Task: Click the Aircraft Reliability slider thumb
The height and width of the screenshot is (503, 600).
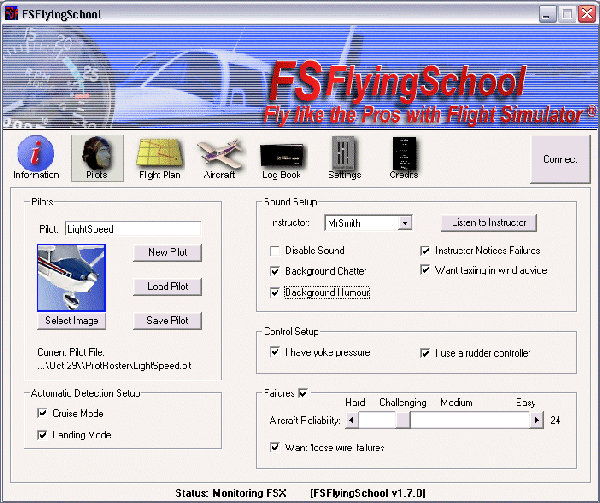Action: point(403,420)
